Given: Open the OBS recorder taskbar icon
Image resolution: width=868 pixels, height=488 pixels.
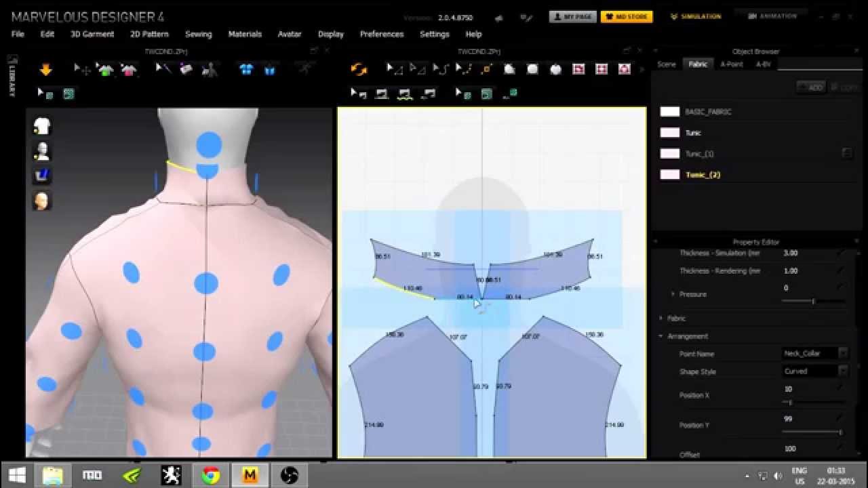Looking at the screenshot, I should (x=290, y=475).
